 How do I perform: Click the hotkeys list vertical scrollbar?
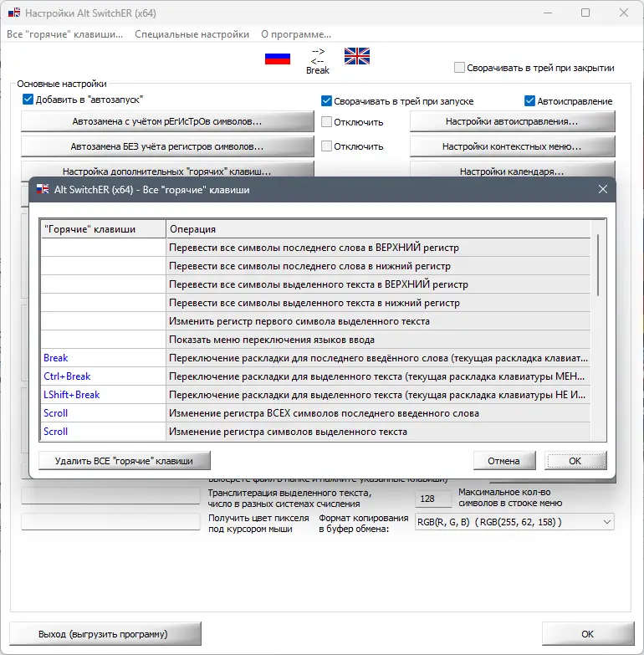pos(598,265)
